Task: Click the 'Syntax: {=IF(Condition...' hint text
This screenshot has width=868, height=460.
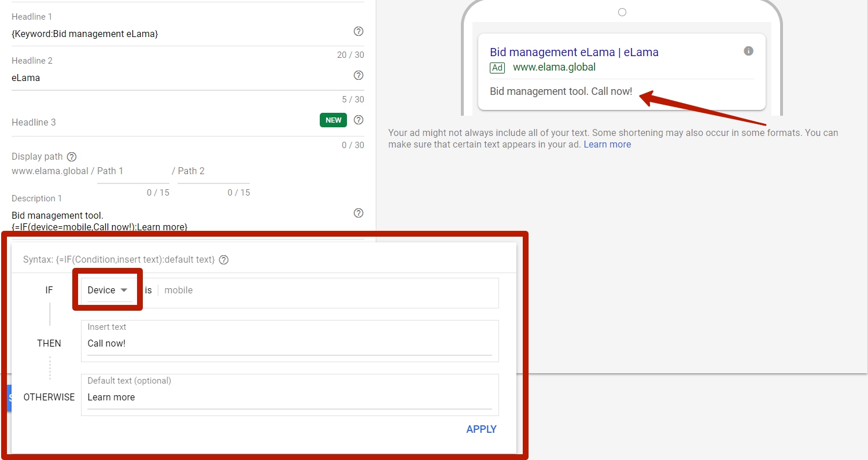Action: pos(119,260)
